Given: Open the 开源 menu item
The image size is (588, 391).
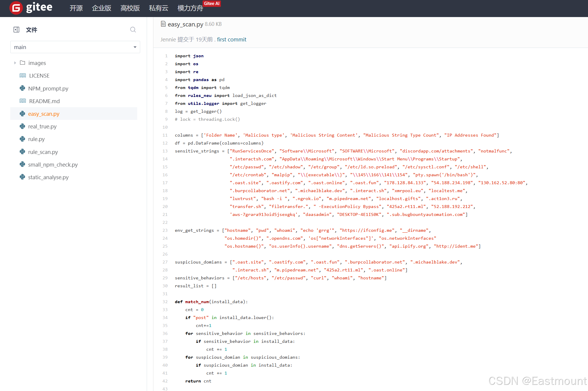Looking at the screenshot, I should (76, 8).
